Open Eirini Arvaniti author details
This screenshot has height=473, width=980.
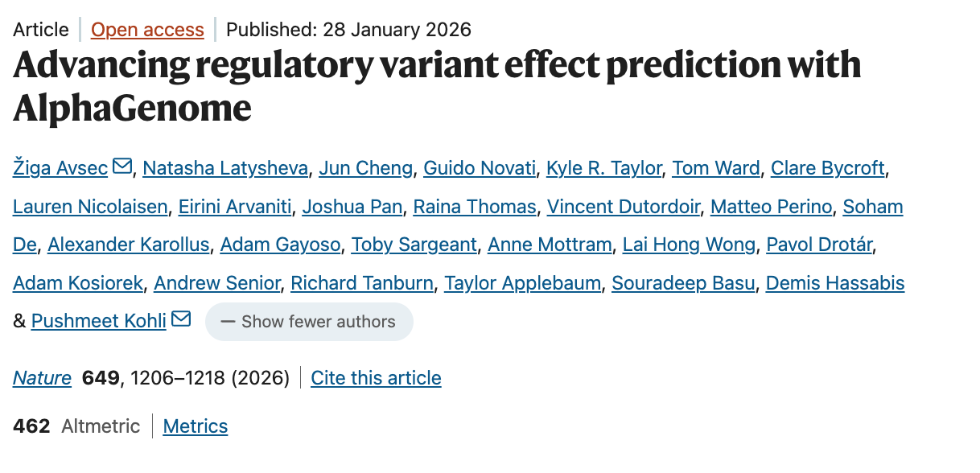(235, 207)
